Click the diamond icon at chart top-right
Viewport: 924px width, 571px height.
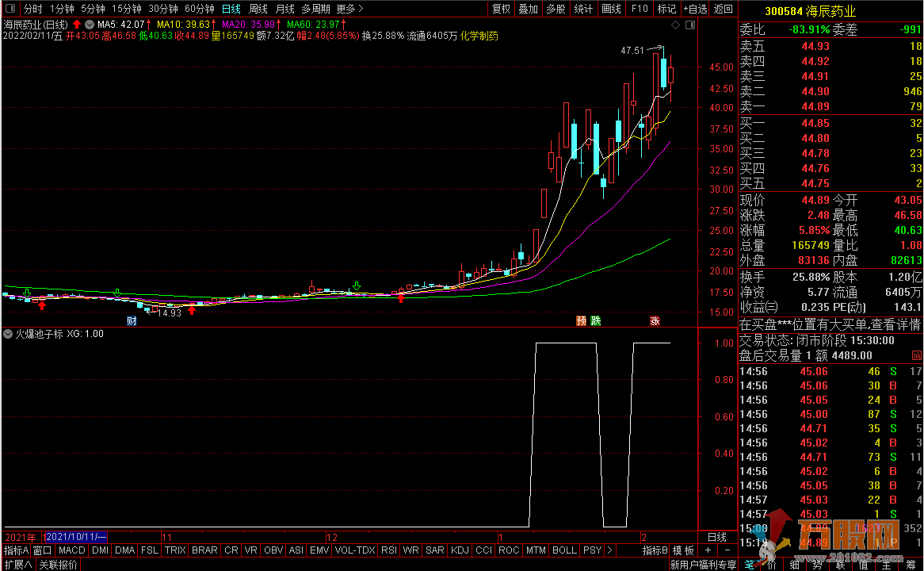tap(675, 25)
